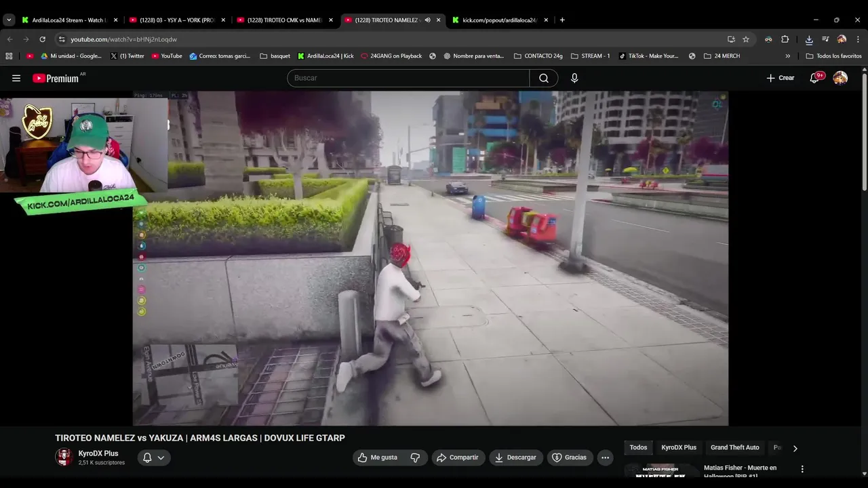Image resolution: width=868 pixels, height=488 pixels.
Task: Open 24 MERCH bookmarks folder
Action: 722,56
